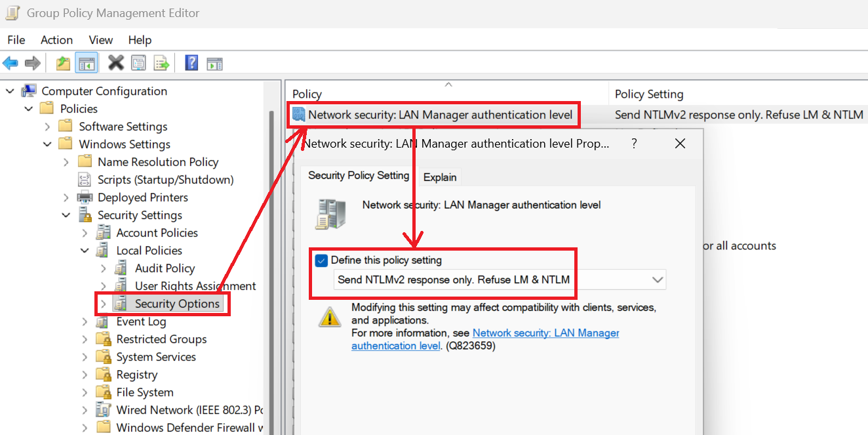Expand the Account Policies node
The image size is (868, 435).
click(x=84, y=232)
